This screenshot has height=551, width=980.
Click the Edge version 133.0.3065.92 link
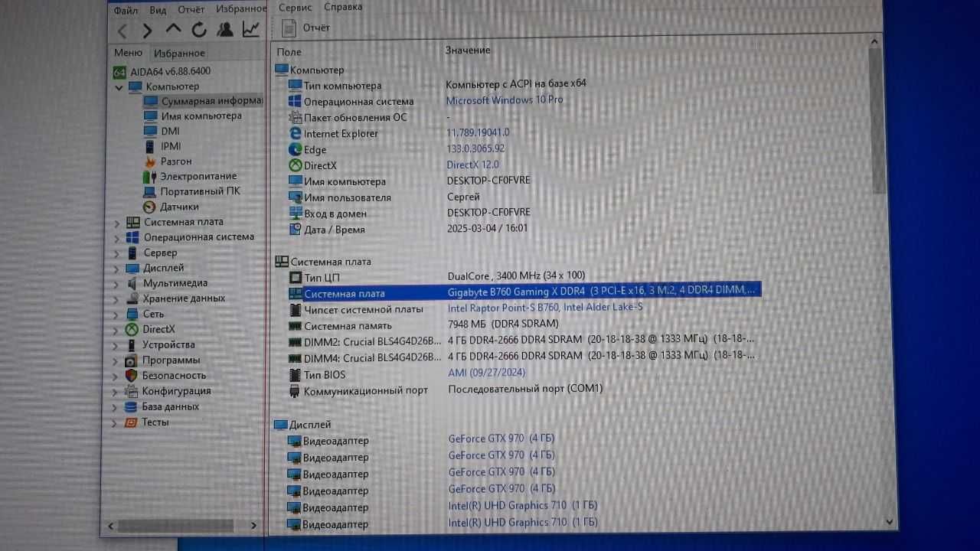tap(475, 148)
